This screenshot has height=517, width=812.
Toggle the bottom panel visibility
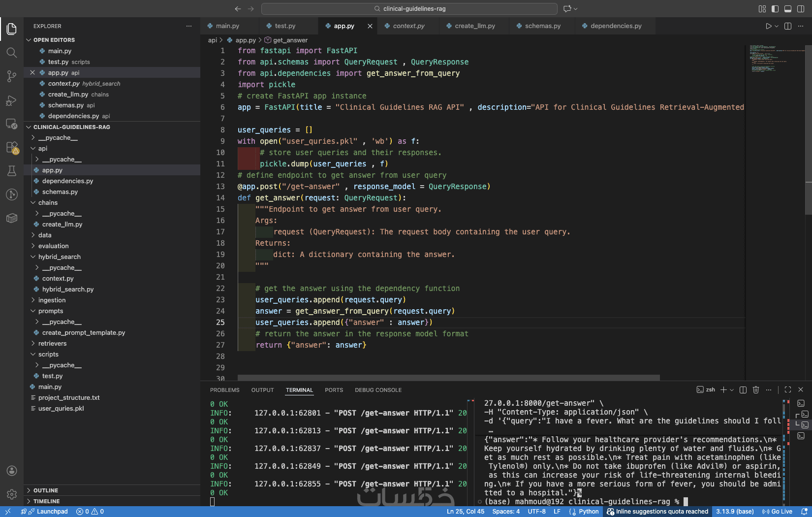tap(788, 9)
